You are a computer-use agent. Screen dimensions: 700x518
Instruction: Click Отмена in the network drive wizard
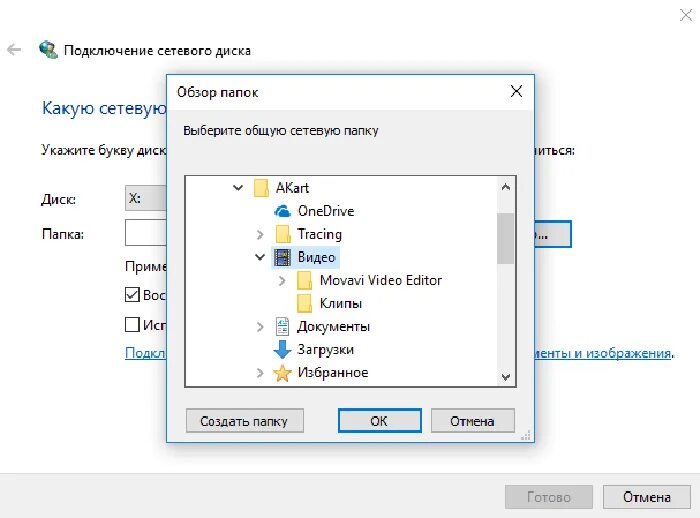coord(646,497)
